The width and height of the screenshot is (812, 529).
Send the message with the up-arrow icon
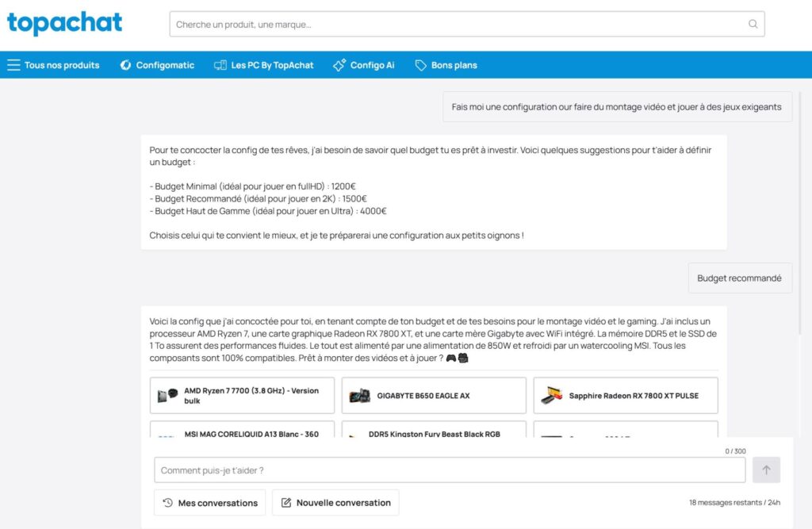coord(766,470)
